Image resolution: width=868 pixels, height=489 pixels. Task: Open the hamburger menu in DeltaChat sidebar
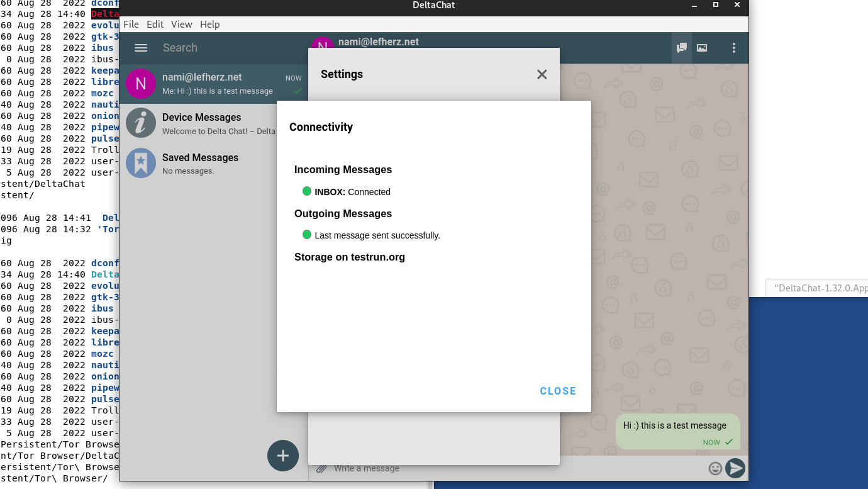click(x=141, y=48)
